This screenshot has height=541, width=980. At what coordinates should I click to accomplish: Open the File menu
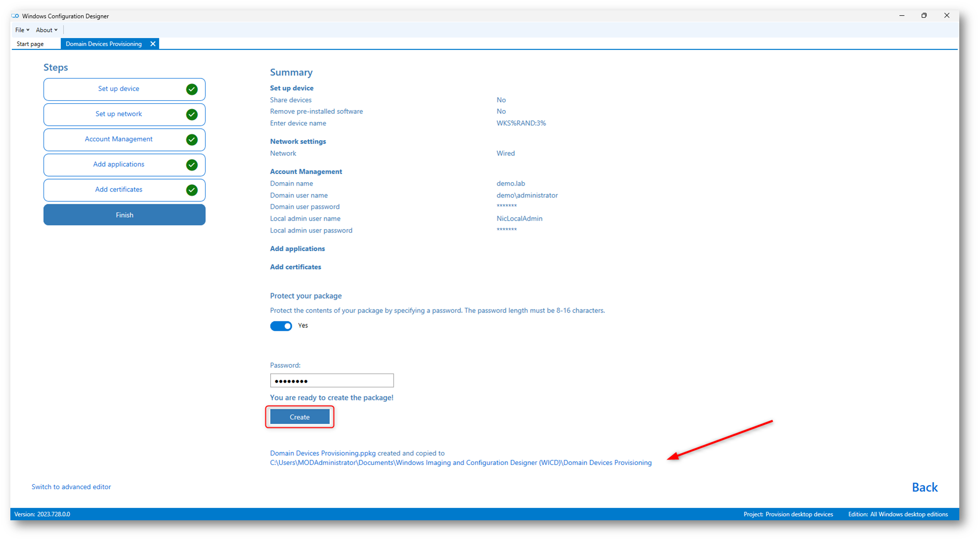point(22,30)
